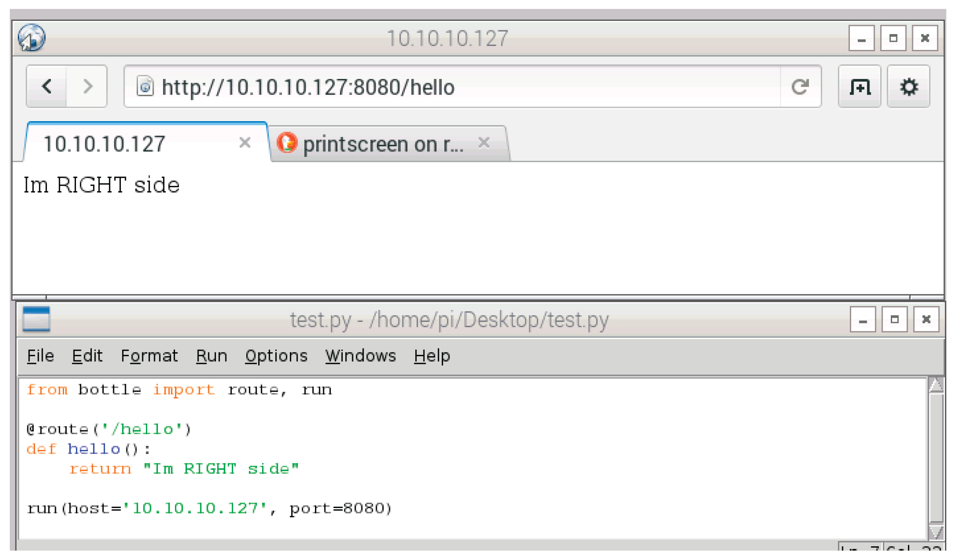Open the Format menu
The width and height of the screenshot is (954, 560).
(x=149, y=355)
